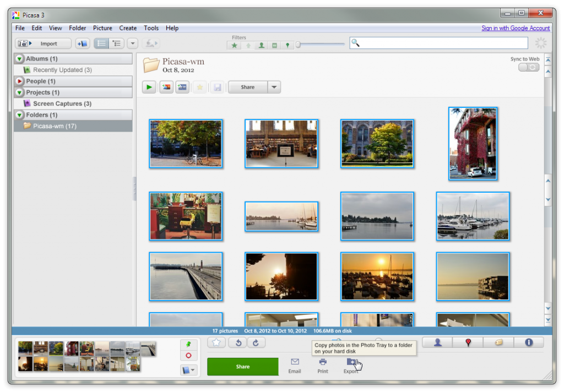Jump to bottom with scrollbar double-down arrow
The height and width of the screenshot is (392, 564).
[x=548, y=320]
